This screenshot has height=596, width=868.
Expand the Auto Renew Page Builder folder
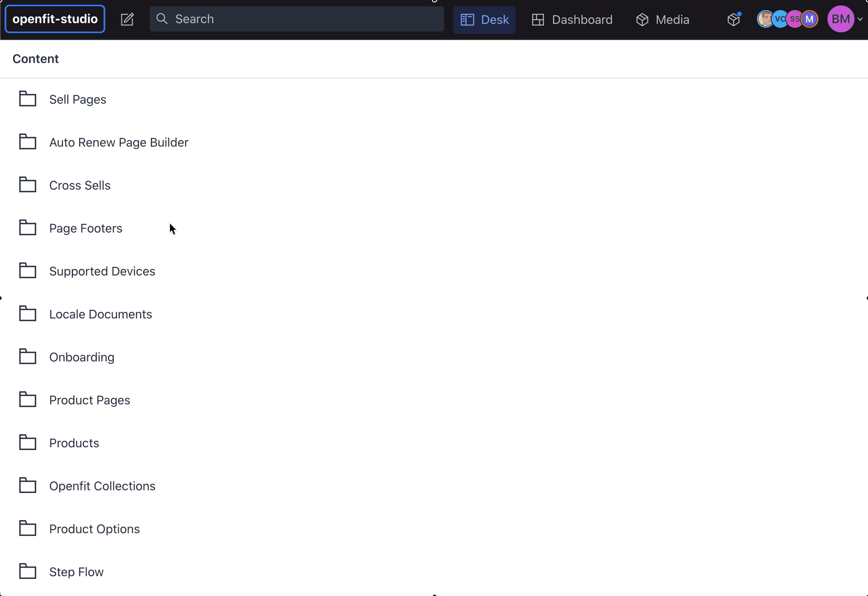[x=119, y=142]
